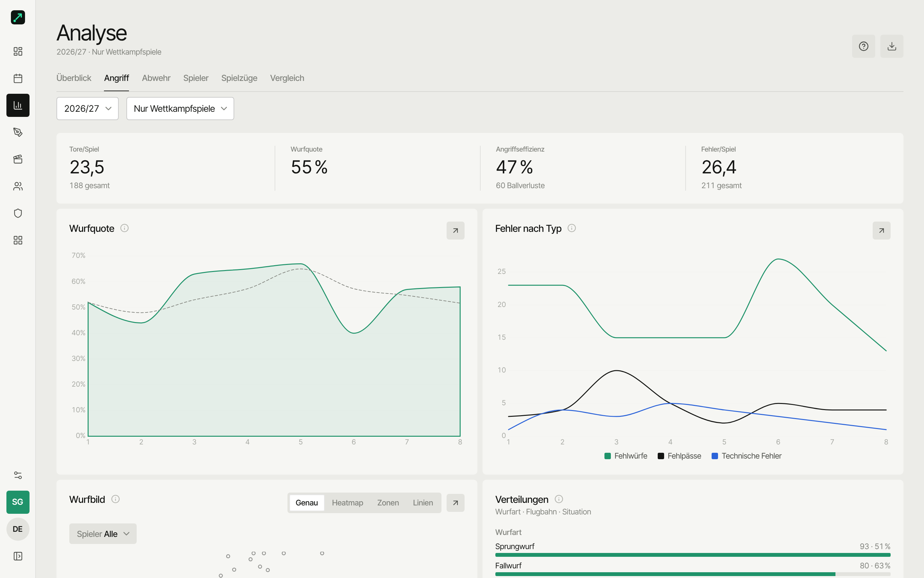This screenshot has width=924, height=578.
Task: Click the DE language button
Action: 18,529
